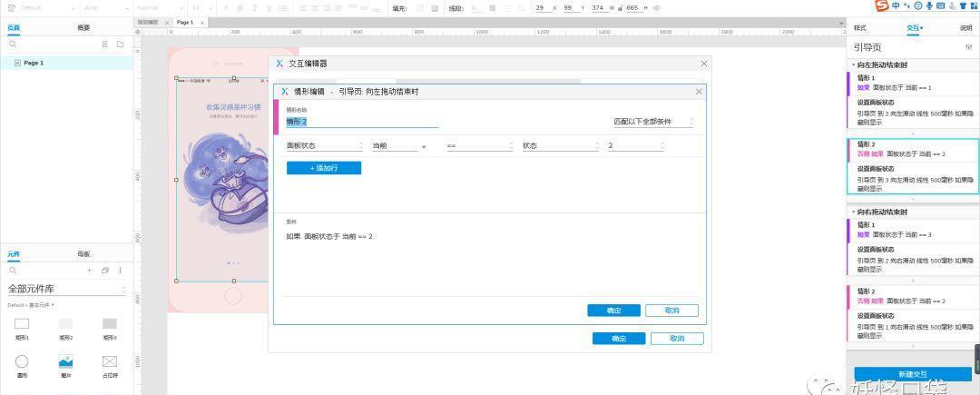Open the 面板状态 condition type dropdown
The height and width of the screenshot is (395, 980).
click(x=324, y=145)
